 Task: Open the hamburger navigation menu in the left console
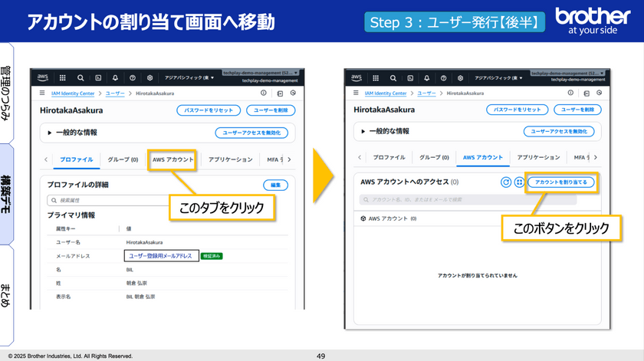(43, 93)
